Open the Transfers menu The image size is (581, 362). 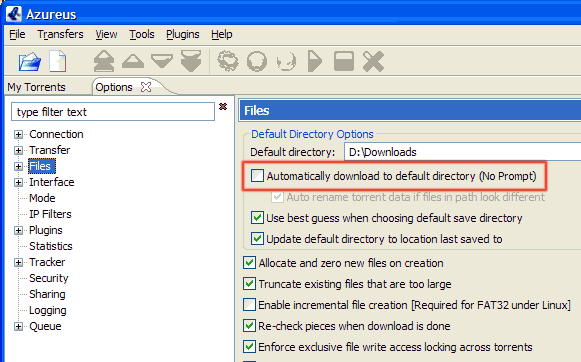tap(60, 34)
